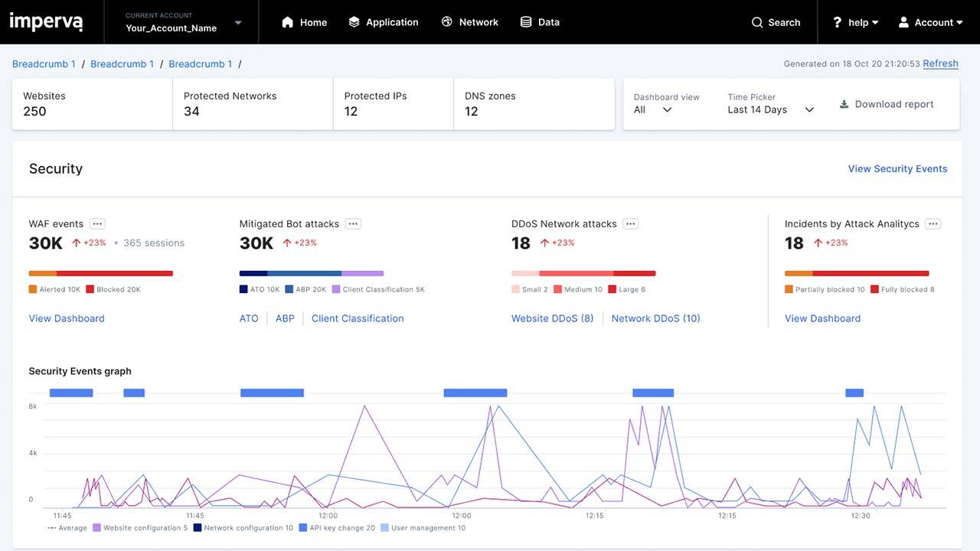Click the red Blocked segment of WAF bar
Screen dimensions: 980x551
coord(115,273)
